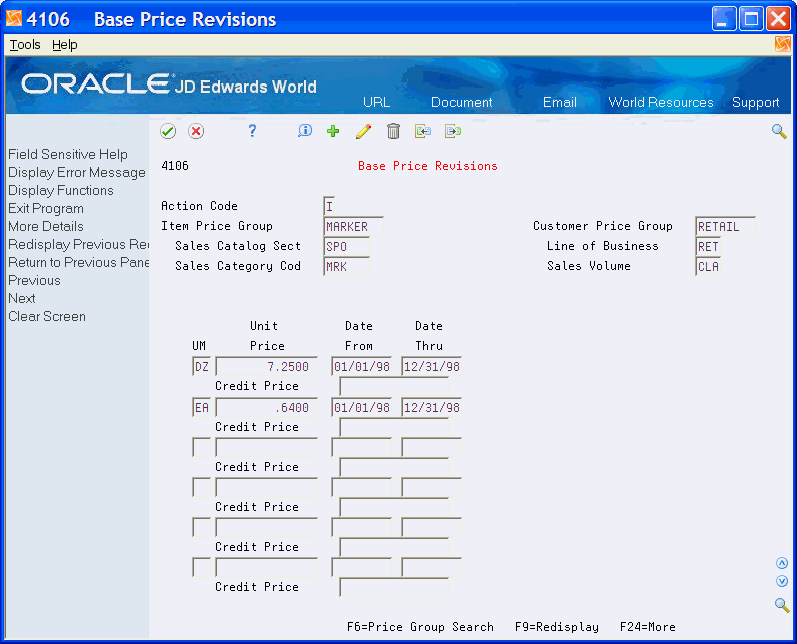Click the scroll down circle arrow icon
Viewport: 797px width, 644px height.
point(782,581)
